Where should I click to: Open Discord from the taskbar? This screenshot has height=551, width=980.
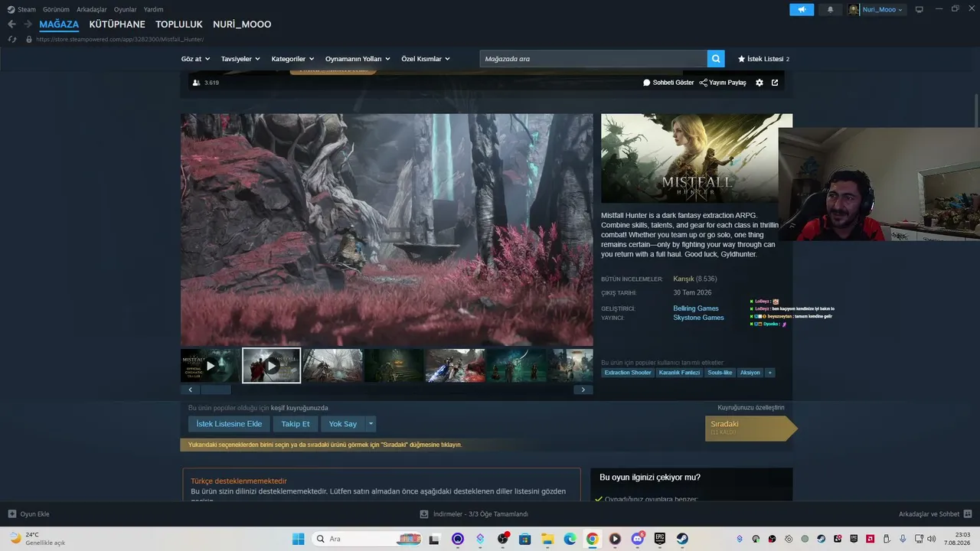pos(638,539)
